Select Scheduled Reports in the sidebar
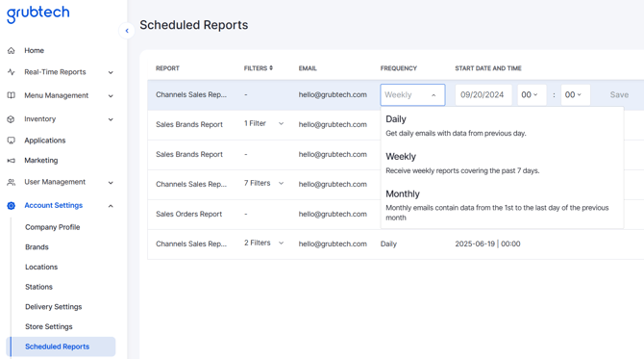Viewport: 644px width, 359px height. click(61, 346)
